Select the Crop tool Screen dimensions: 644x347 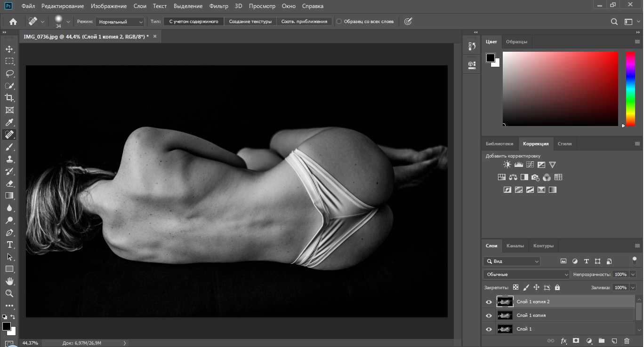tap(9, 98)
